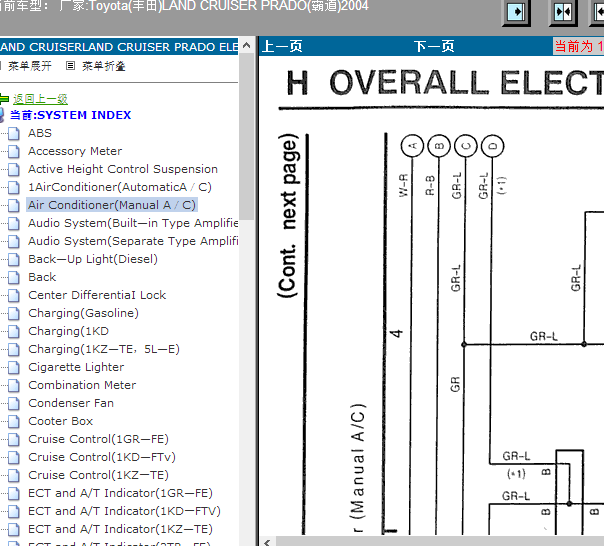Screen dimensions: 604x546
Task: Click the scroll-up arrow of the index panel
Action: pyautogui.click(x=247, y=45)
